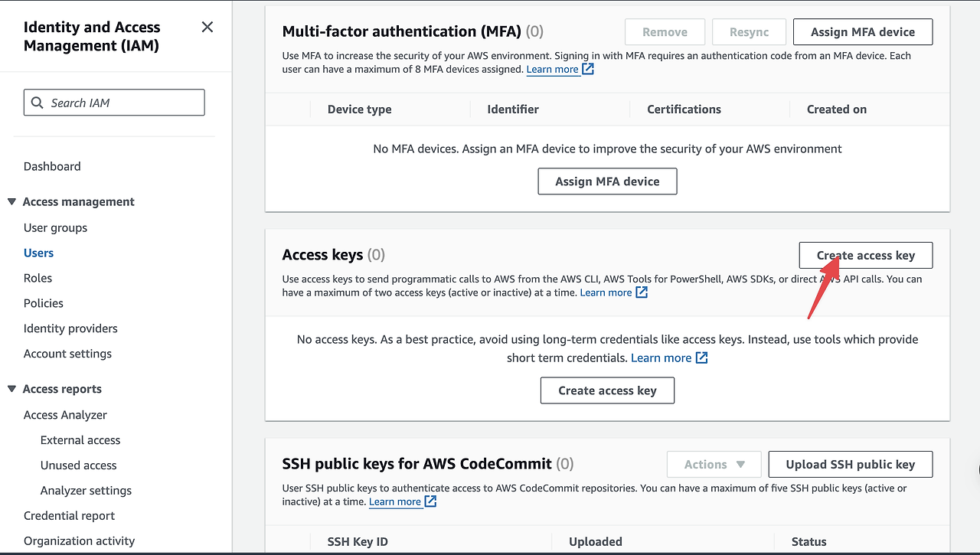980x555 pixels.
Task: Open external link icon beside MFA Learn more
Action: pos(588,69)
